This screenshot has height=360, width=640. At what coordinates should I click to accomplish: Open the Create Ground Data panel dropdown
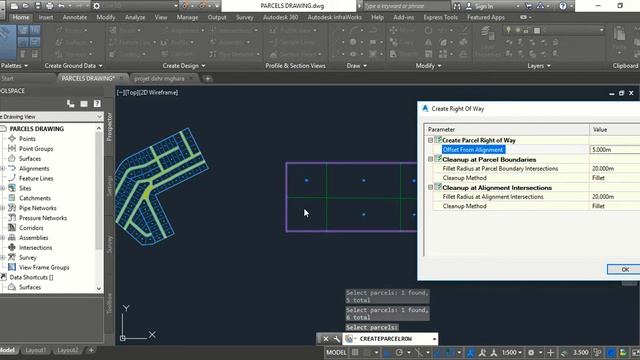(x=73, y=66)
